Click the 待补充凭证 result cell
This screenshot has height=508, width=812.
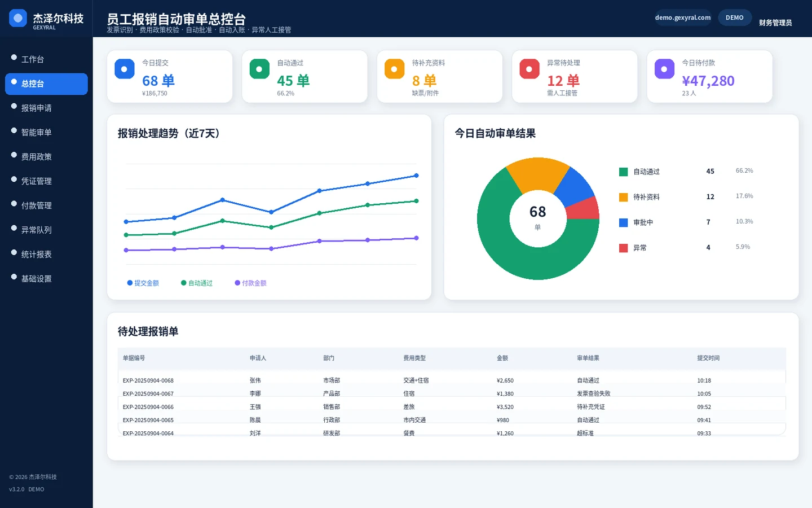(591, 407)
